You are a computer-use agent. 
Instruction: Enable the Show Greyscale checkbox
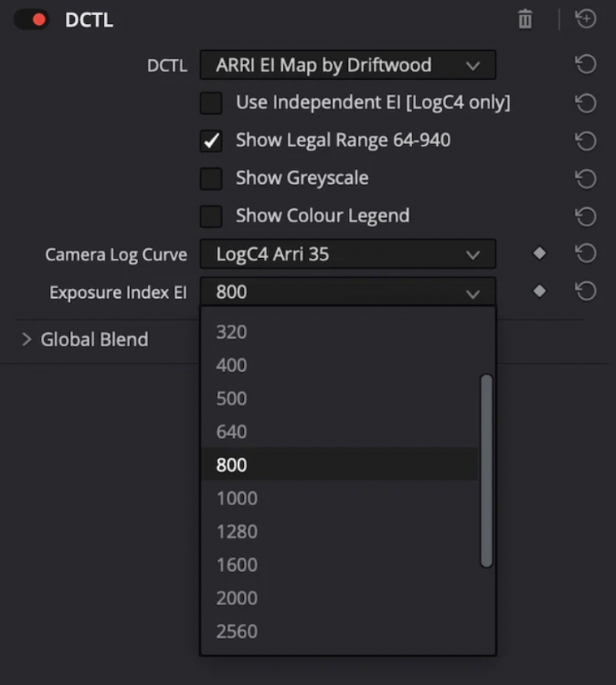211,178
